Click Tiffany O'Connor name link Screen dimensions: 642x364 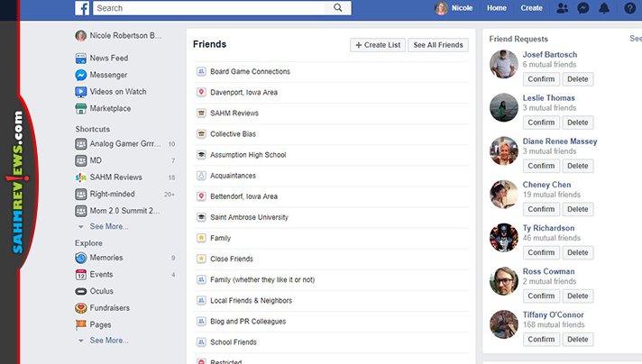553,314
